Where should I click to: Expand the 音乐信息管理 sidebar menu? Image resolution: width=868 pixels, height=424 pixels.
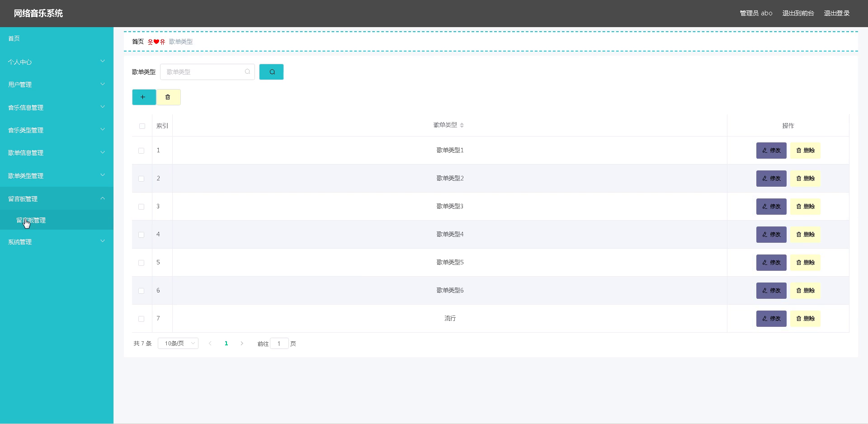[x=57, y=107]
